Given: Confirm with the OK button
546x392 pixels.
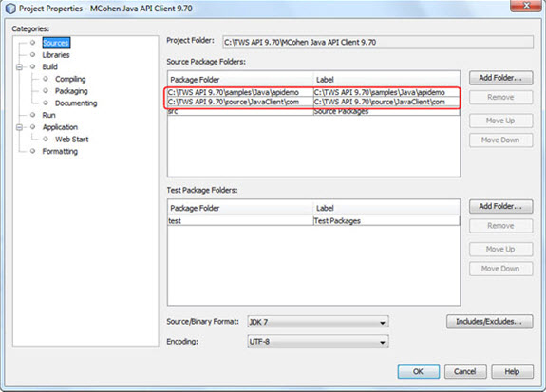Looking at the screenshot, I should 418,372.
